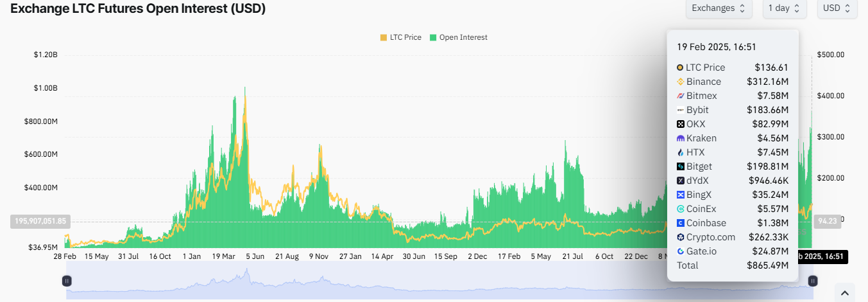This screenshot has height=302, width=868.
Task: Open the Exchanges dropdown
Action: point(719,8)
